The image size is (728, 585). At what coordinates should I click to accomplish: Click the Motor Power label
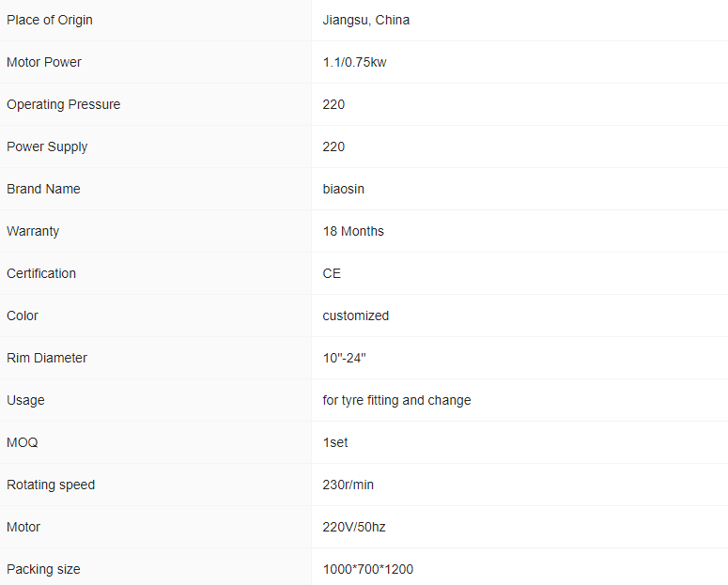click(44, 62)
